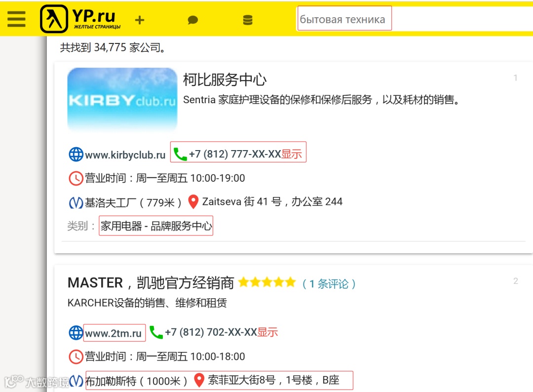Click the plus add icon in header
This screenshot has height=392, width=533.
point(139,20)
